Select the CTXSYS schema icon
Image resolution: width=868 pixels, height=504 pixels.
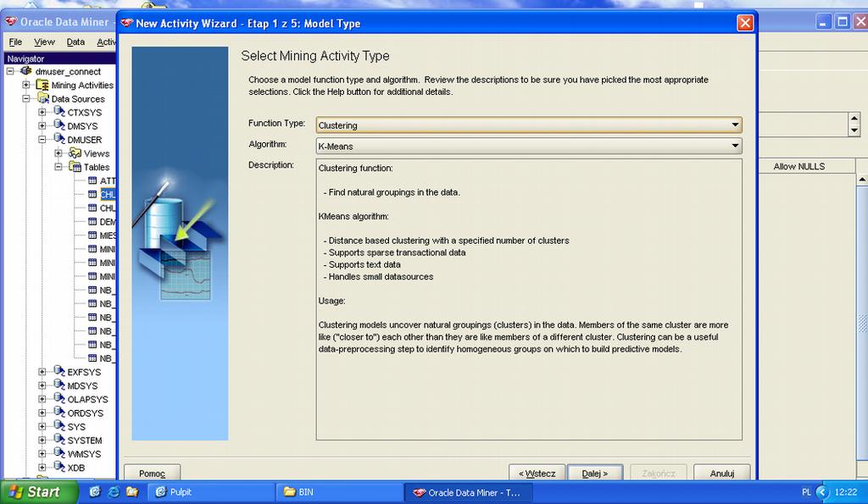click(58, 112)
